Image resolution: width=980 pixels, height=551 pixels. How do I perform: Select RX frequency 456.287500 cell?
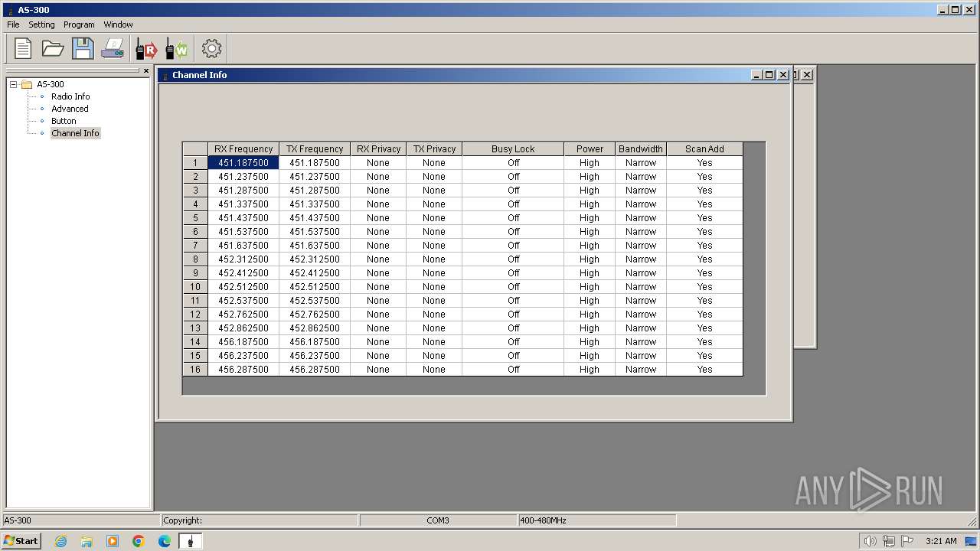(x=243, y=370)
